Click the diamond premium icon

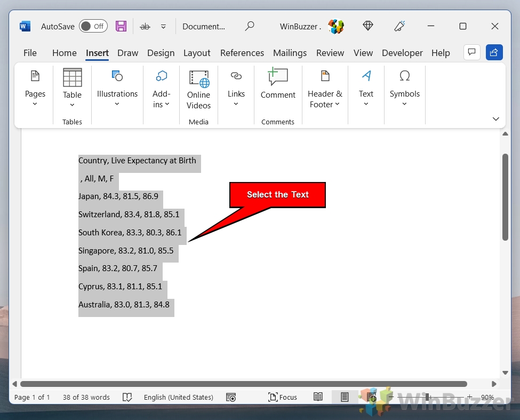(x=367, y=26)
